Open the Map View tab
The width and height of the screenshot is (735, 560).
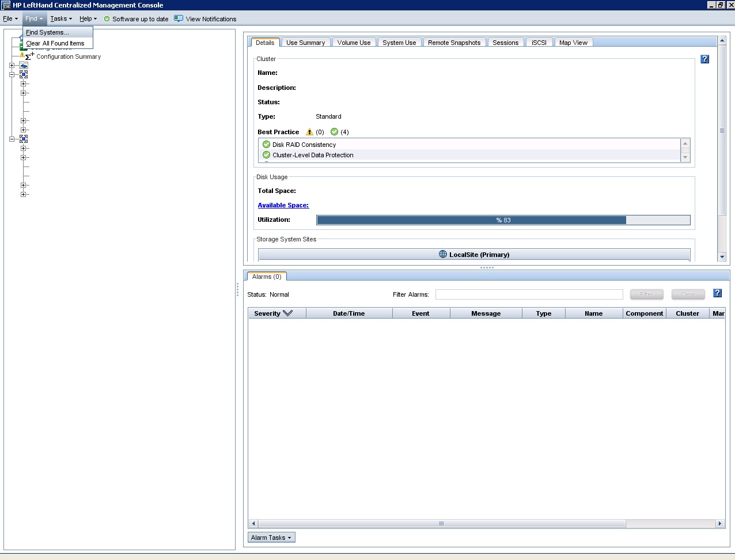(573, 43)
